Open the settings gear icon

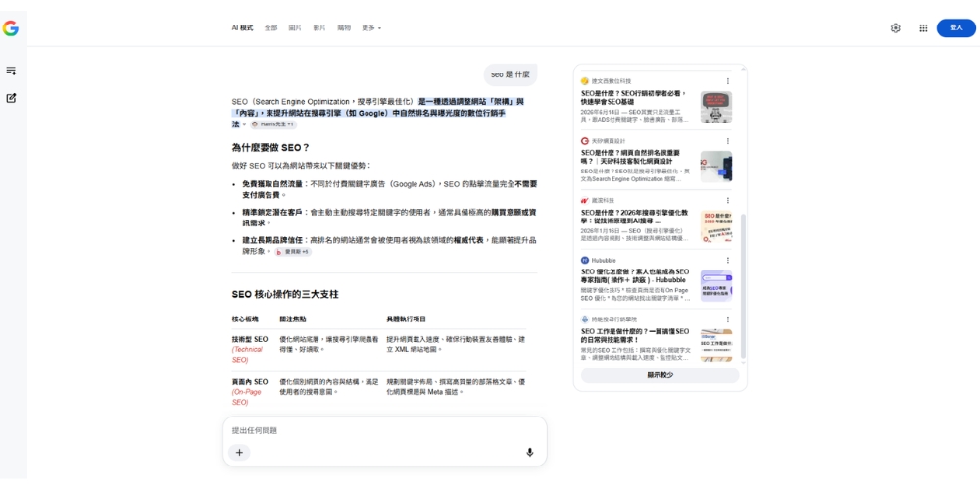pos(895,28)
